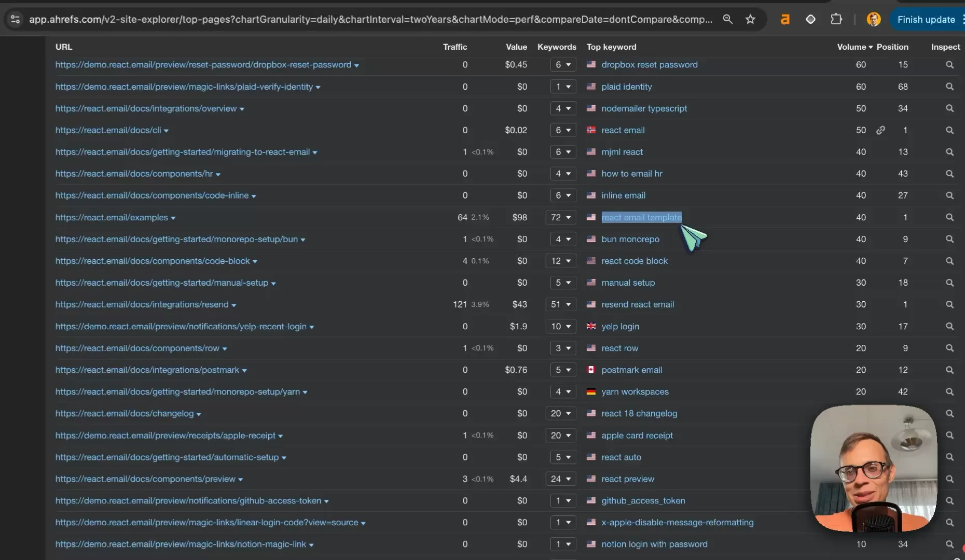Open URL menu arrow for docs/changelog

(x=199, y=414)
